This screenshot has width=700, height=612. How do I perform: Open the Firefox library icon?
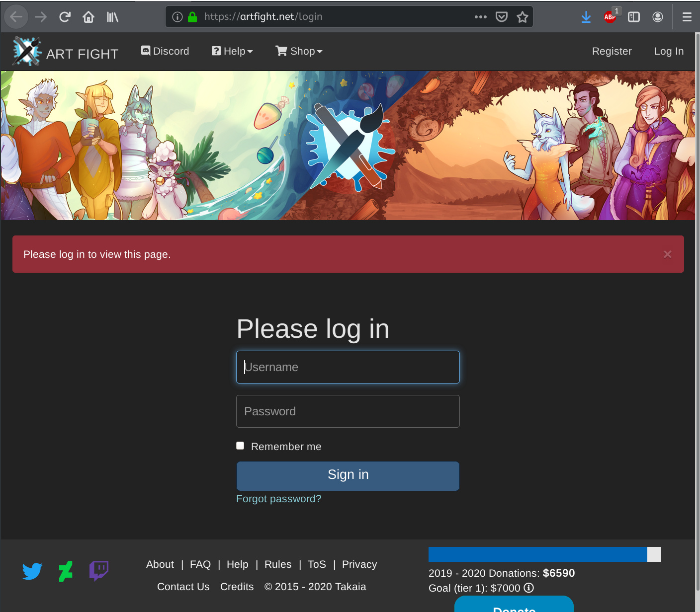[112, 17]
